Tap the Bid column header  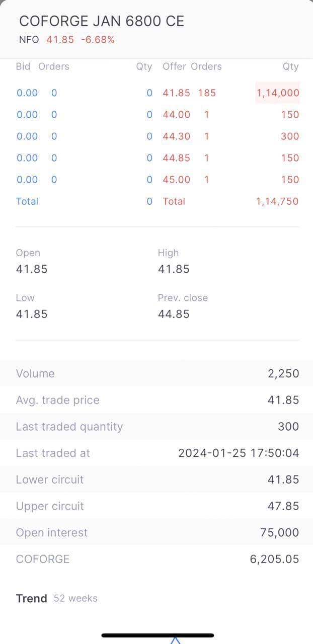[x=23, y=66]
